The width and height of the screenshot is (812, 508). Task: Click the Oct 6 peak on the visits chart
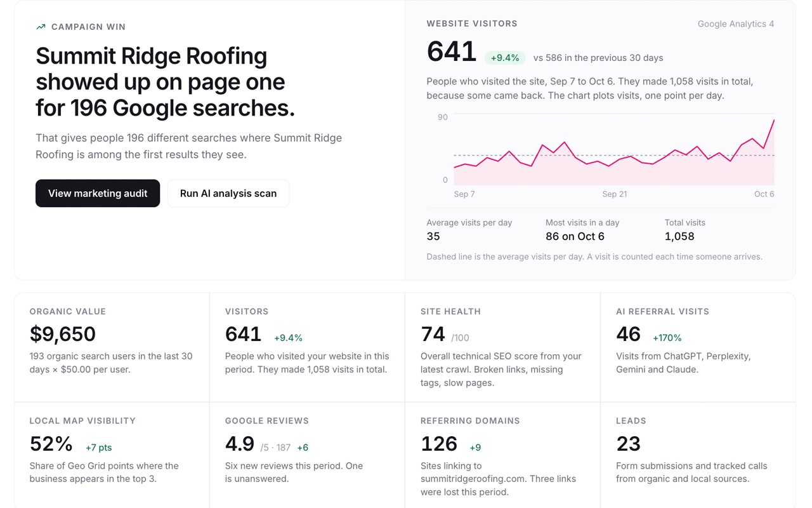tap(773, 121)
